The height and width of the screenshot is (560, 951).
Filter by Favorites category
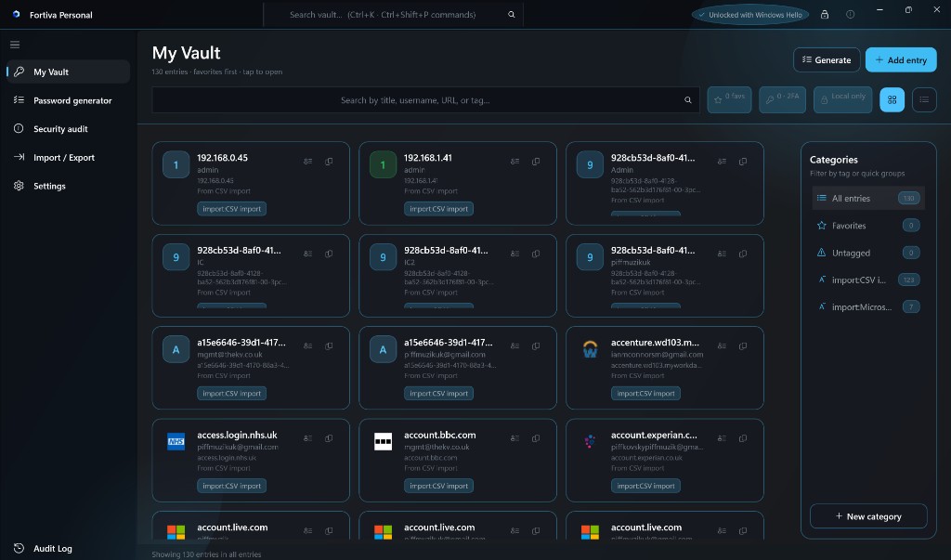click(868, 225)
